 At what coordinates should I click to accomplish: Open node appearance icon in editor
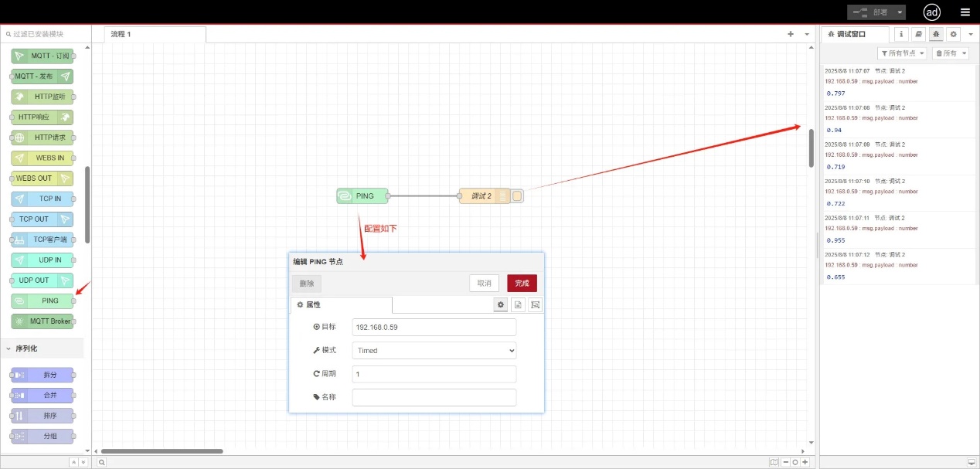(x=535, y=305)
